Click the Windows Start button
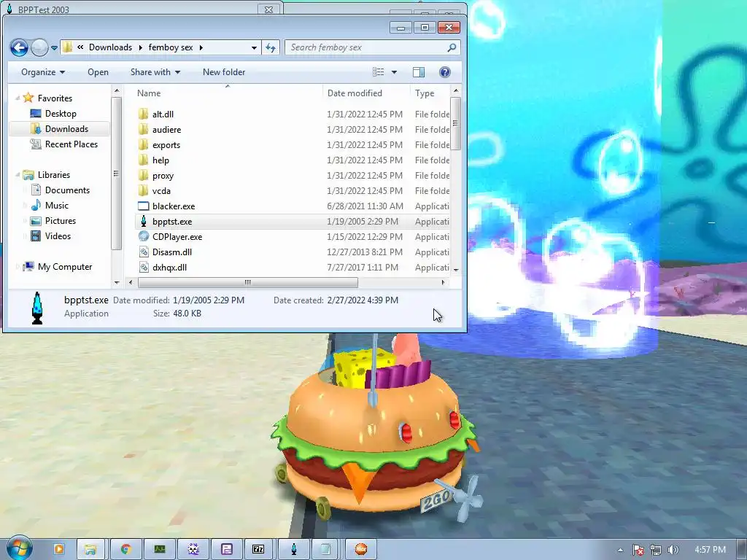This screenshot has width=747, height=560. pyautogui.click(x=18, y=548)
